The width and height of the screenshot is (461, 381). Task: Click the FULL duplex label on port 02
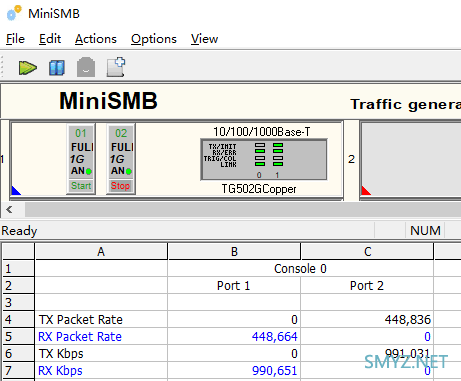[122, 147]
